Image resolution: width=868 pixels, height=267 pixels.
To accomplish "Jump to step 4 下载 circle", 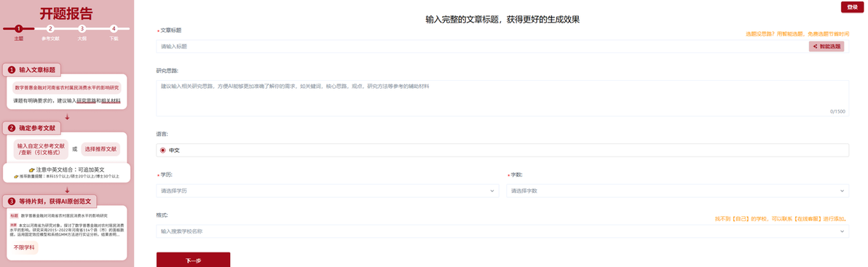I will (114, 28).
